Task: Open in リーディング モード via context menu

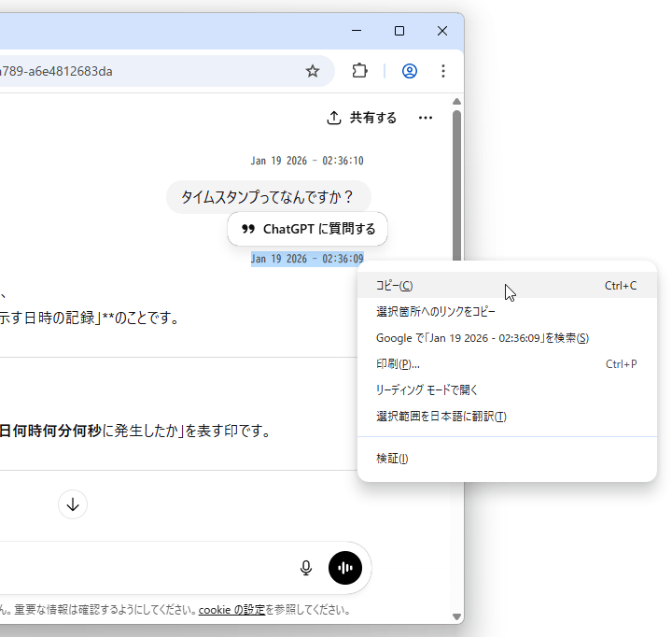Action: (427, 390)
